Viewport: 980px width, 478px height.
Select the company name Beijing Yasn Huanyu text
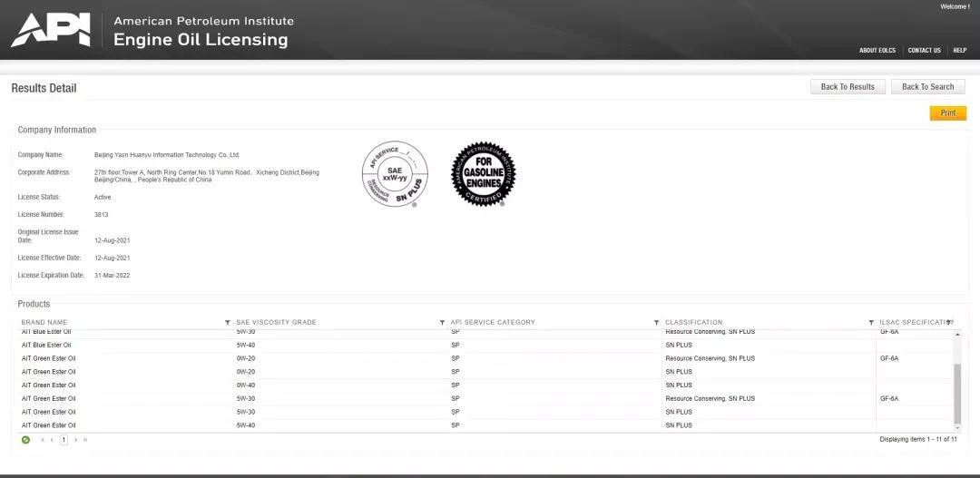point(167,155)
